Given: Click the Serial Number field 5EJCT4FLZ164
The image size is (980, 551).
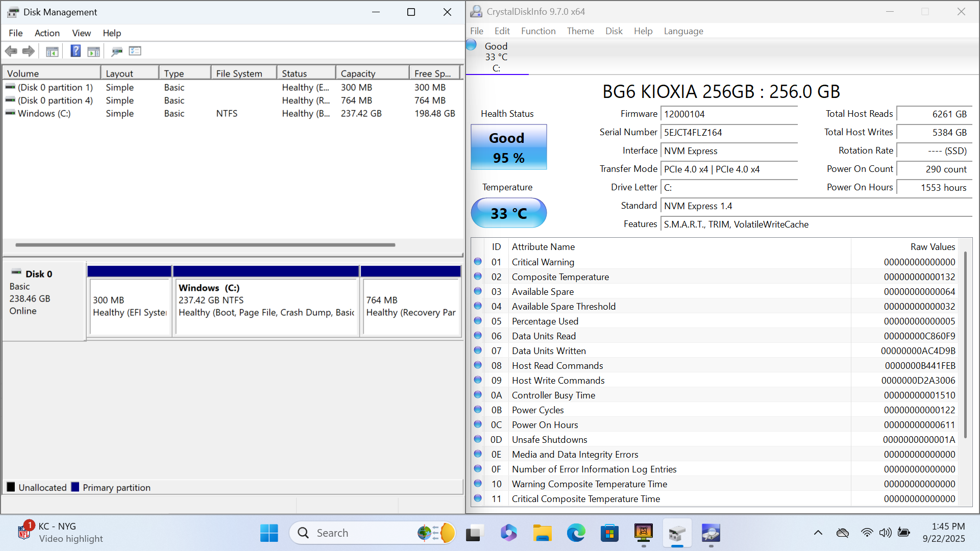Looking at the screenshot, I should [729, 133].
